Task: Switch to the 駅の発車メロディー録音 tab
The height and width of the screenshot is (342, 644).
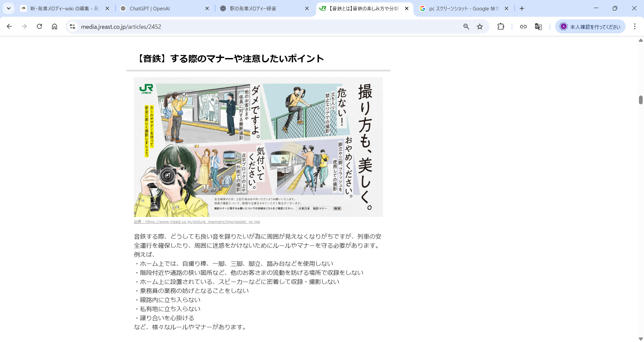Action: click(x=264, y=8)
